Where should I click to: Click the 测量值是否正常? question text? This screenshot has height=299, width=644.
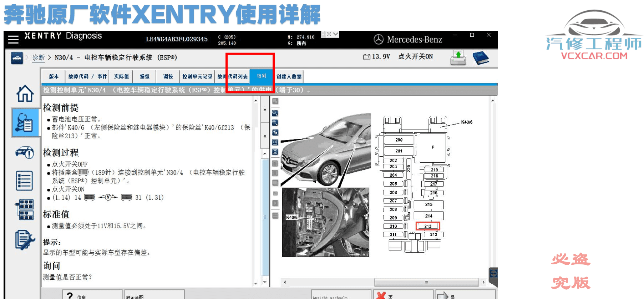[x=67, y=277]
